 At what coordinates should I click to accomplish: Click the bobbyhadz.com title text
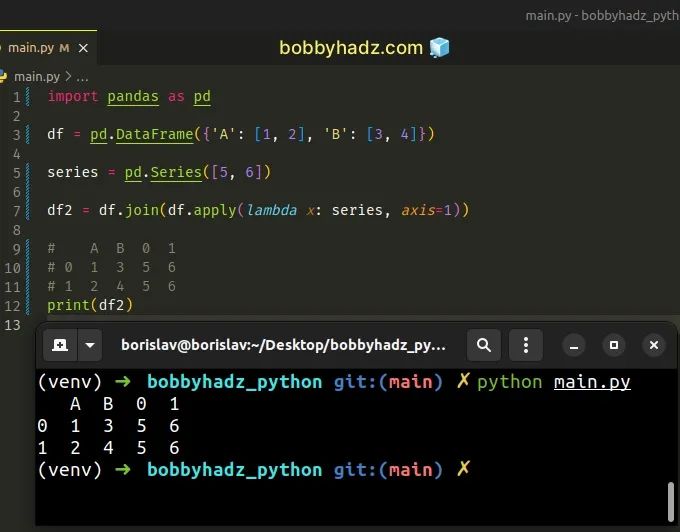coord(351,48)
